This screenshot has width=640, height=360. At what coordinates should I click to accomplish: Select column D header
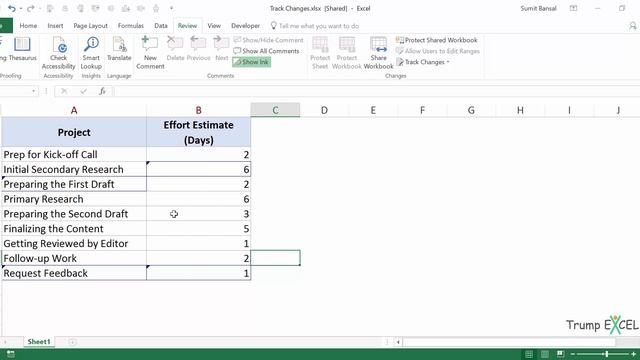click(x=324, y=110)
